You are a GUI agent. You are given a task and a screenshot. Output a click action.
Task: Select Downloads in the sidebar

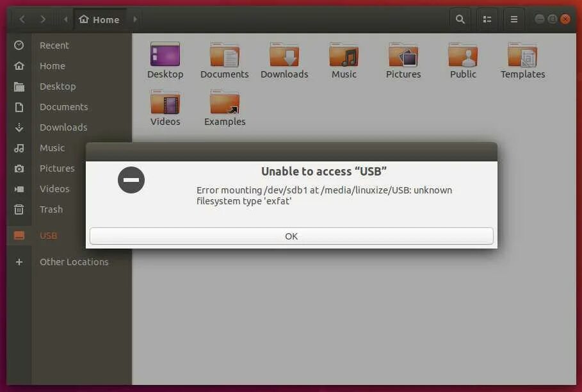coord(69,127)
